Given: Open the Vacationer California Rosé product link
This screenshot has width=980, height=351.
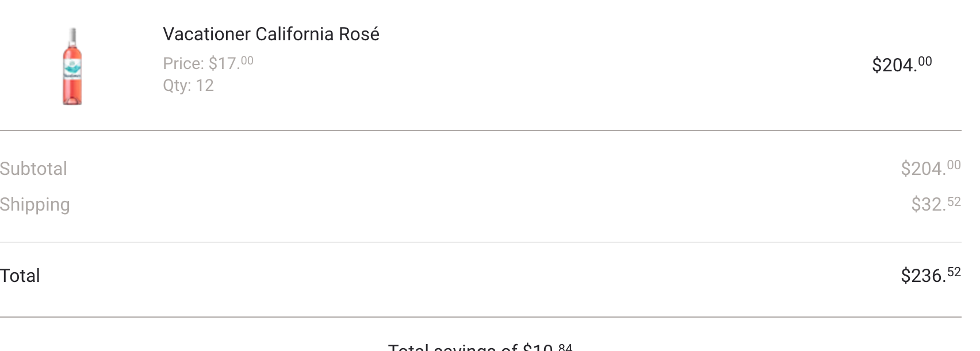Looking at the screenshot, I should pos(271,34).
